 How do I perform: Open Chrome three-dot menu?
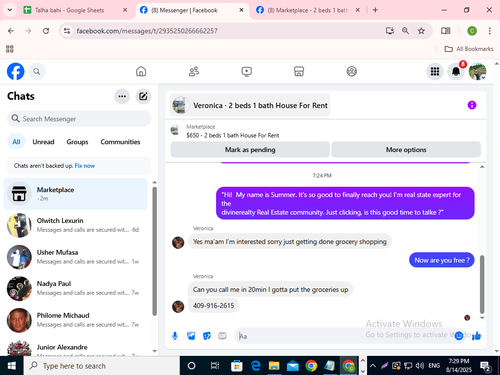[489, 31]
